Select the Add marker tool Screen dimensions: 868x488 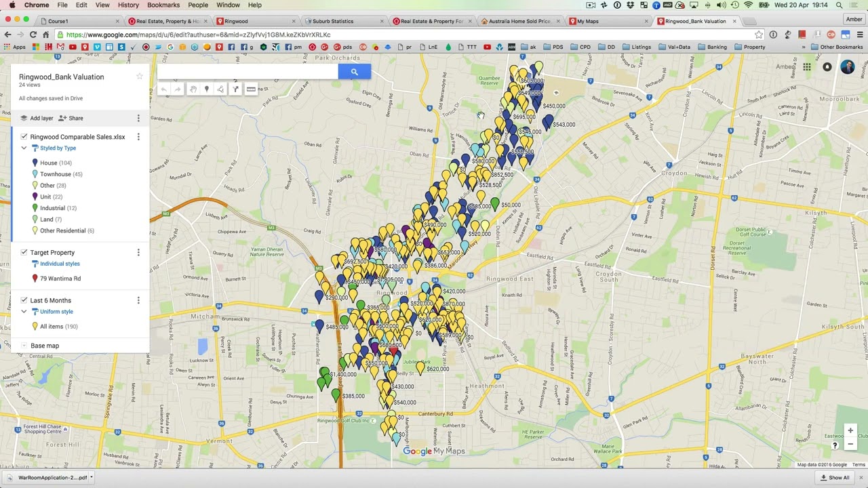207,89
